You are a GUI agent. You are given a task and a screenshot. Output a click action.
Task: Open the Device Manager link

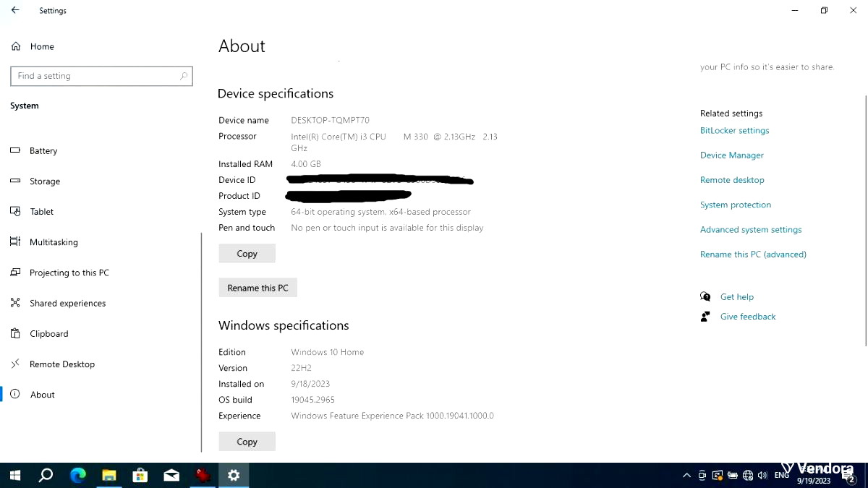(x=731, y=155)
